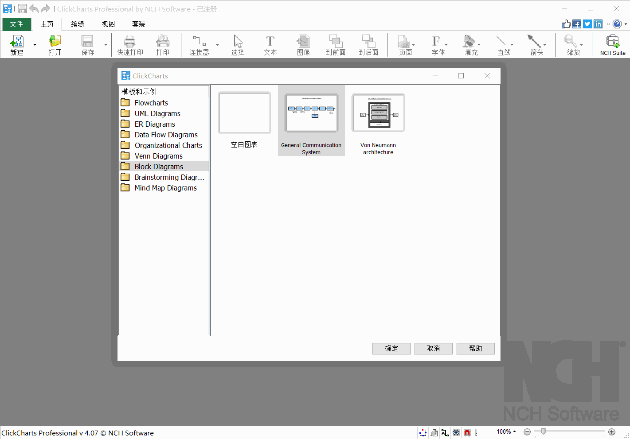Select the Connector tool icon
Image resolution: width=630 pixels, height=439 pixels.
(199, 44)
